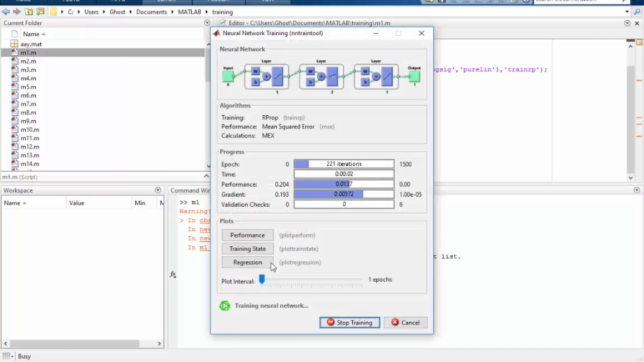644x362 pixels.
Task: Cancel the neural network training
Action: click(406, 323)
